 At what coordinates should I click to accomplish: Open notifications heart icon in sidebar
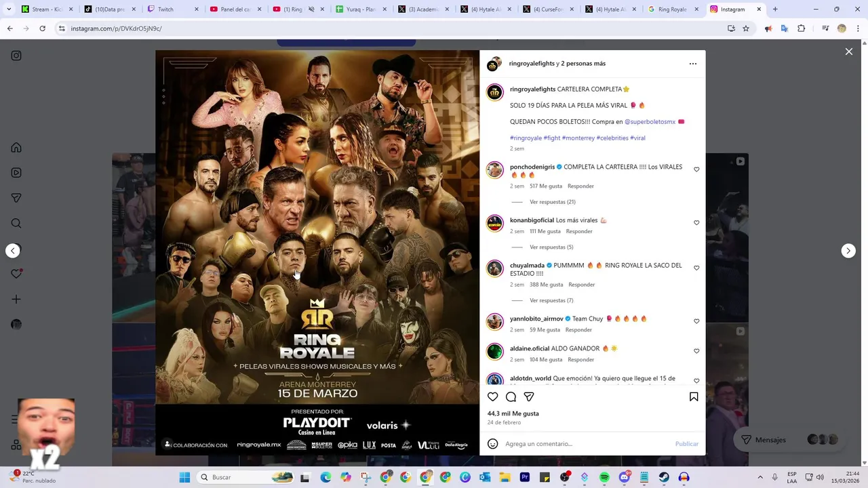click(x=16, y=274)
